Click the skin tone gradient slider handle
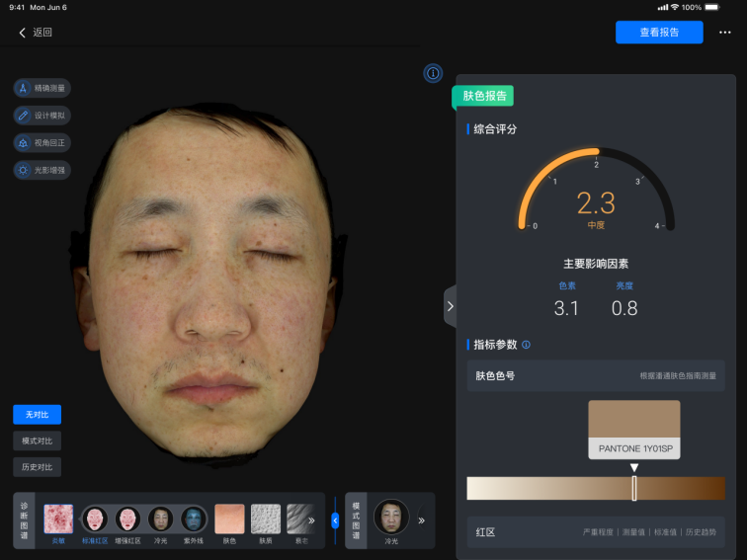 click(x=634, y=488)
